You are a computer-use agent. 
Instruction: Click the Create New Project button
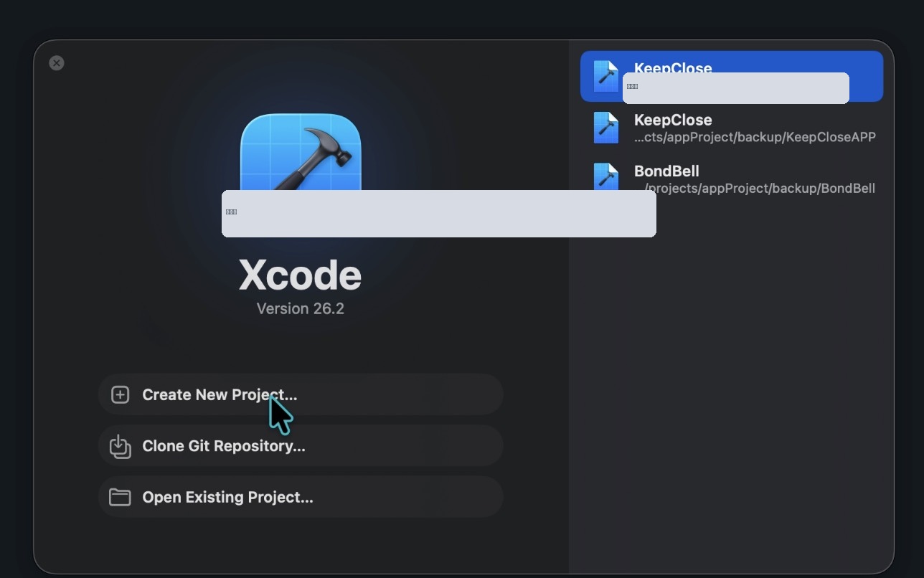301,394
